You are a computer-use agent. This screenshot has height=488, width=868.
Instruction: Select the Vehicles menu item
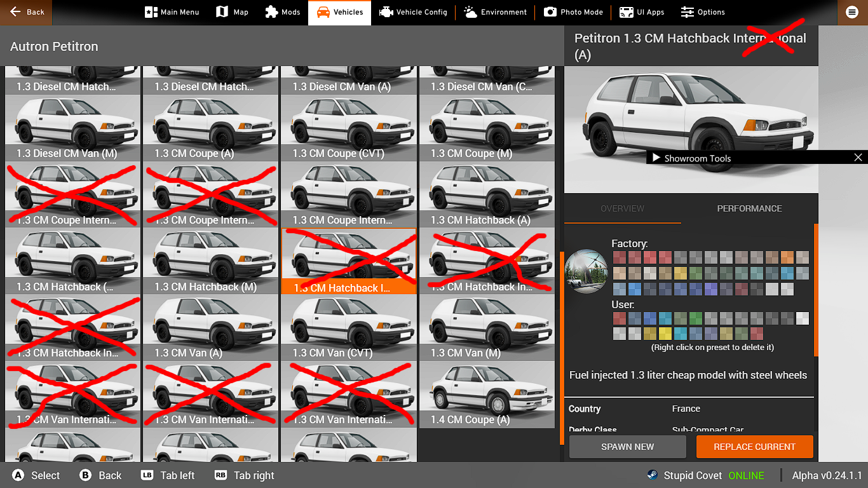point(339,12)
